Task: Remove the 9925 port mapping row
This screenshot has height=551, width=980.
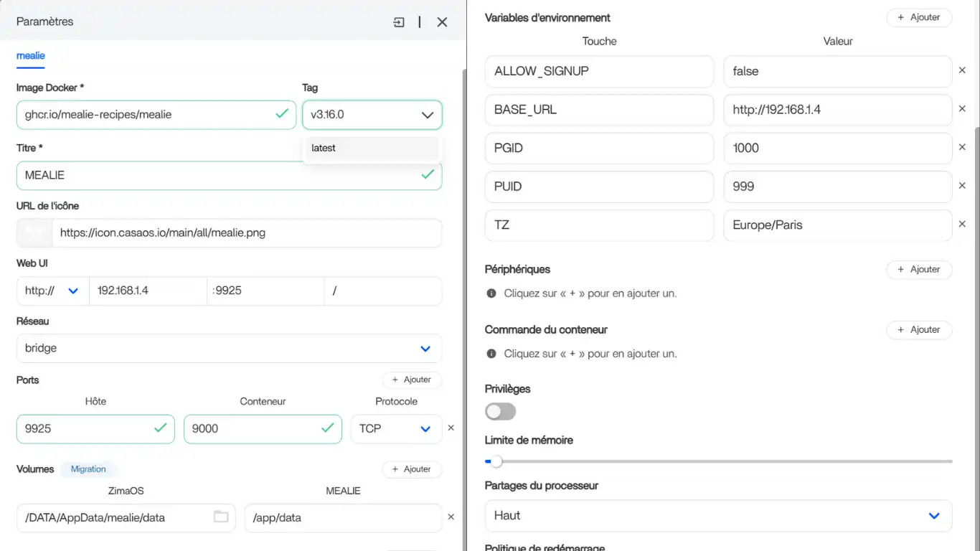Action: click(x=451, y=428)
